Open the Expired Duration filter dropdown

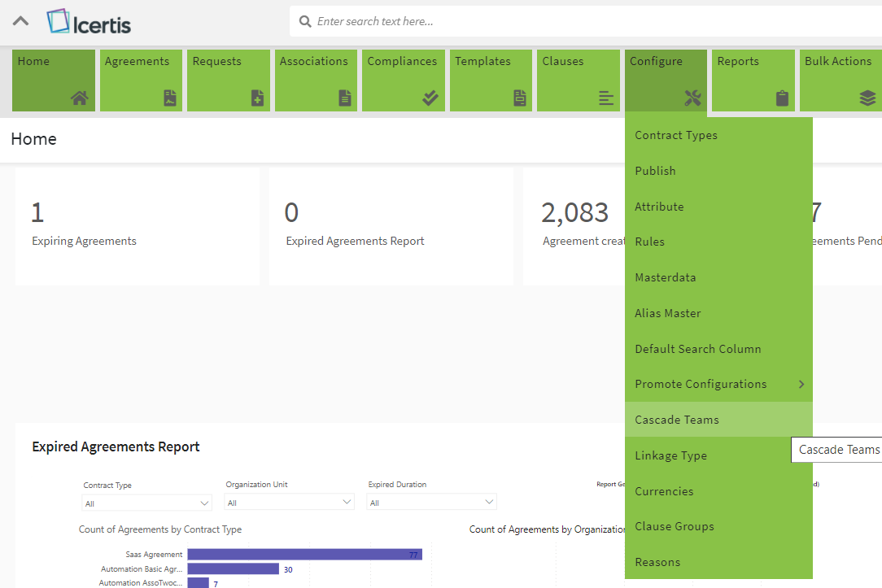431,503
